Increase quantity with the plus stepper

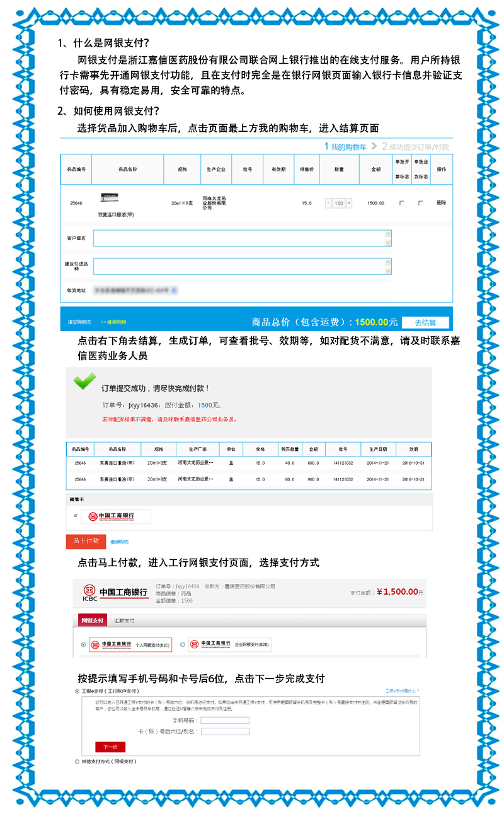point(349,203)
